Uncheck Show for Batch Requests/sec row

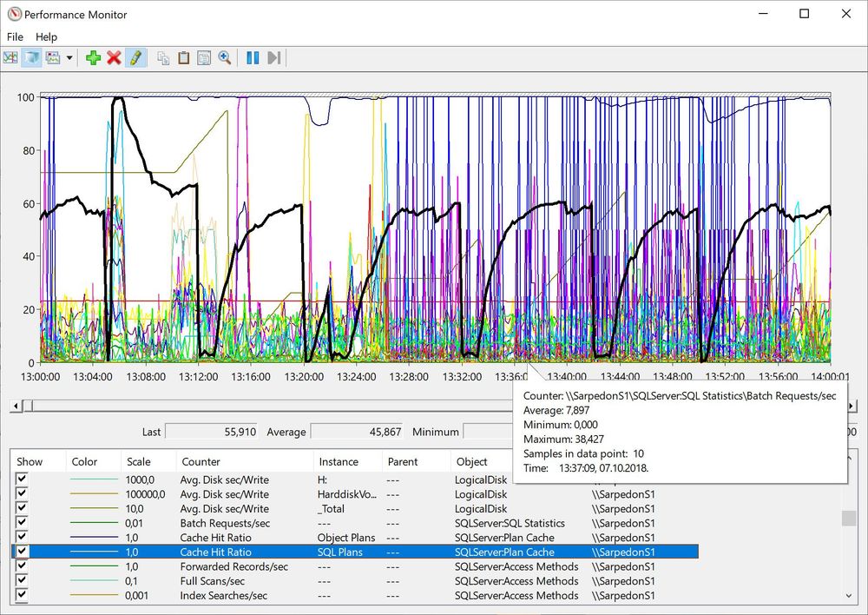point(22,522)
